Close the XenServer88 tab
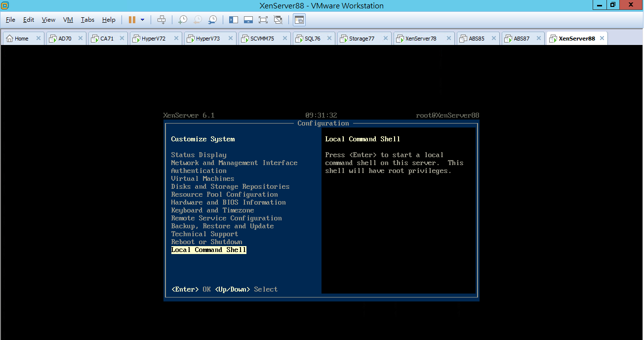The image size is (644, 340). tap(602, 38)
